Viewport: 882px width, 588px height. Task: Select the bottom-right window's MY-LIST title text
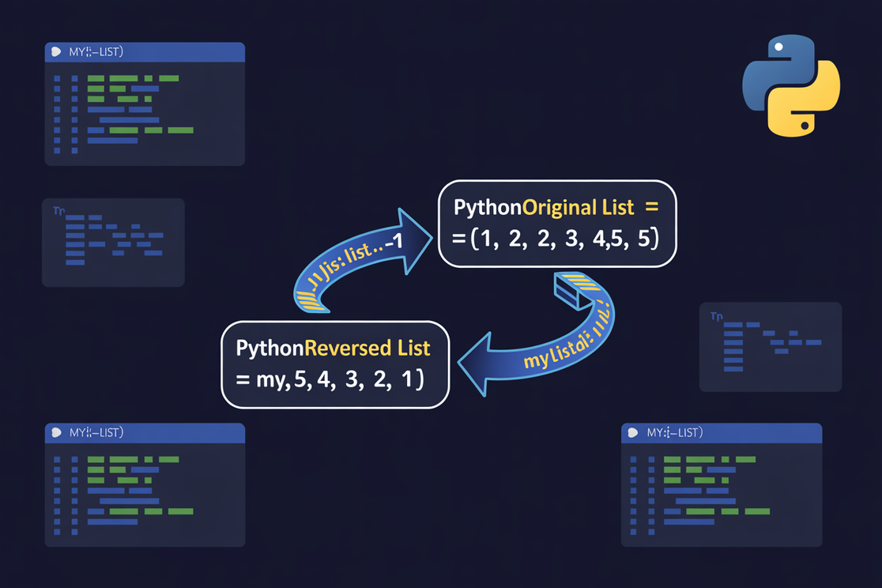(x=673, y=433)
